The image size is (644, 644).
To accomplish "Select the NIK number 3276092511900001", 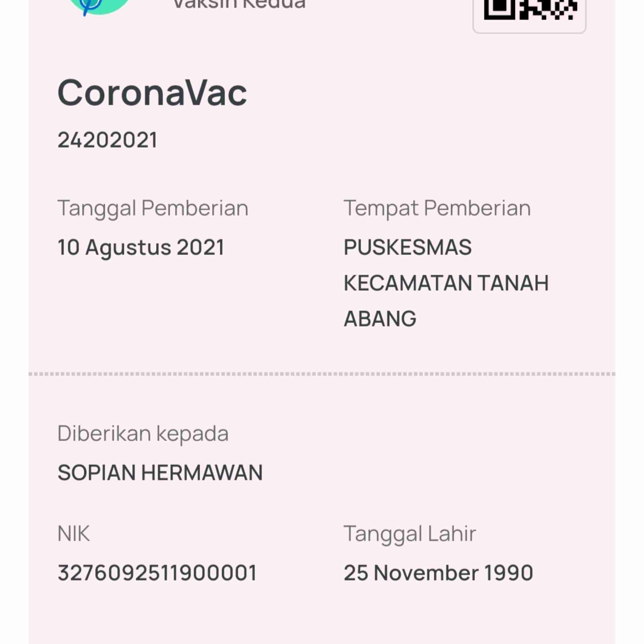I will (x=157, y=573).
